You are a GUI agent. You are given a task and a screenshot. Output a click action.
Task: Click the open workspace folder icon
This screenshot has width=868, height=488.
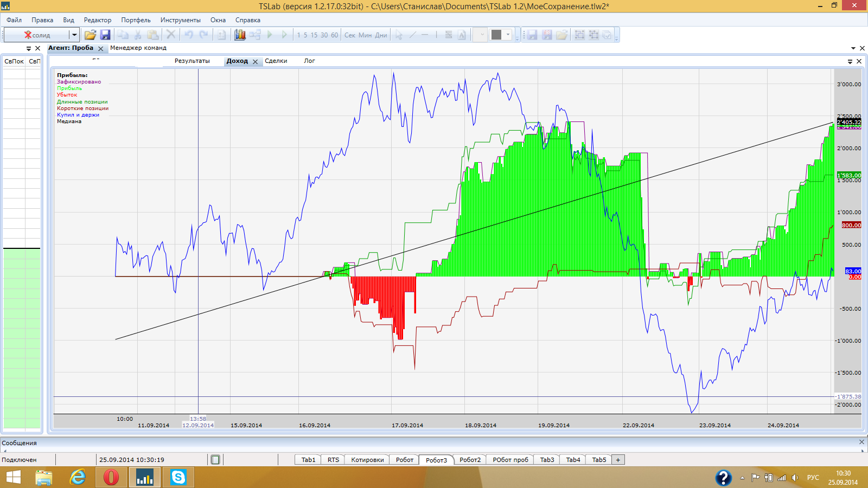coord(561,35)
